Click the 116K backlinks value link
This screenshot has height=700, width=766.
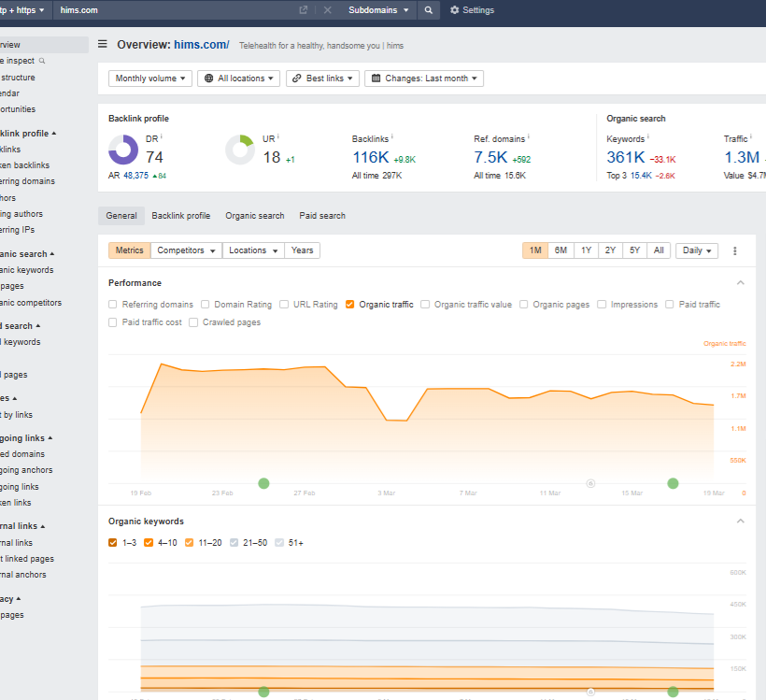371,157
